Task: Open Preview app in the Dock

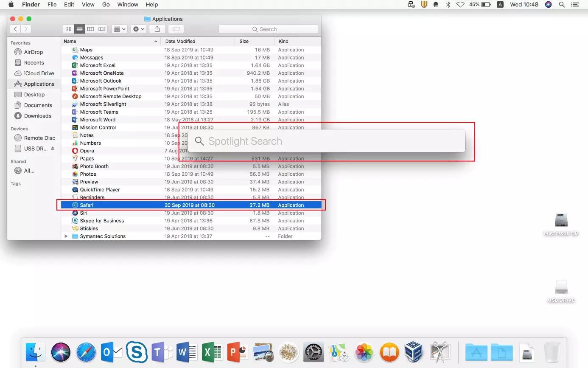Action: tap(263, 352)
